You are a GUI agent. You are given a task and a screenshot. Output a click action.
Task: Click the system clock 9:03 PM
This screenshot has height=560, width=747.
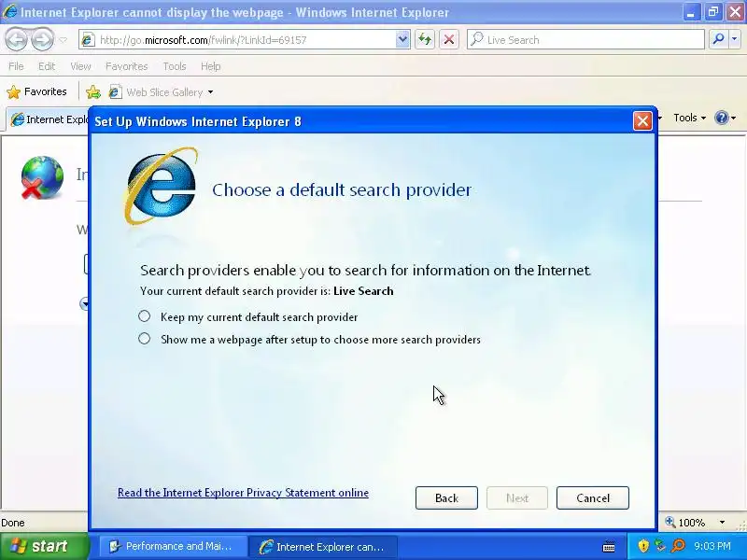click(x=712, y=546)
